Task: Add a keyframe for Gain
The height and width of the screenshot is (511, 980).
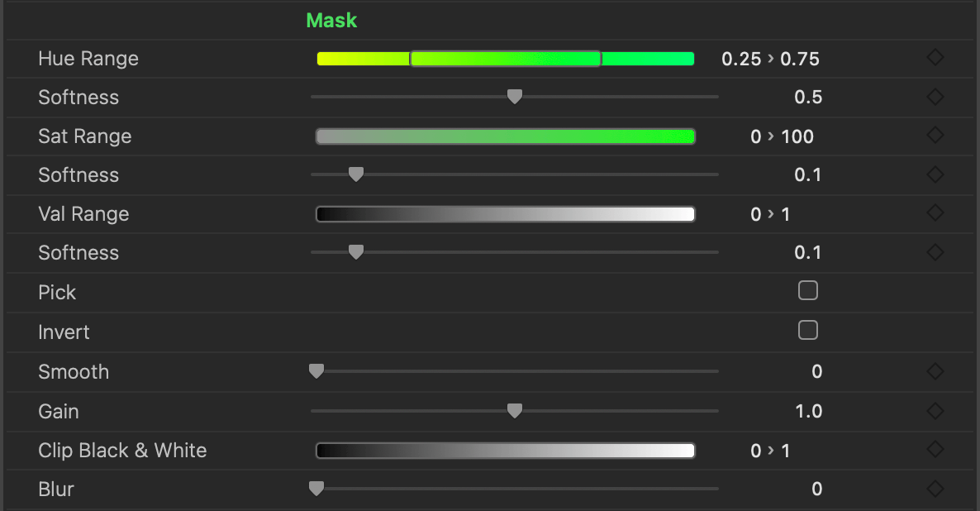Action: [935, 411]
